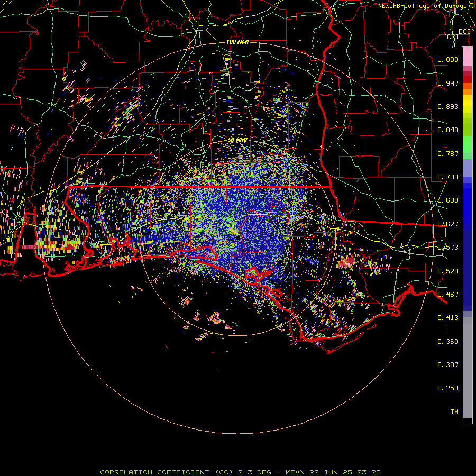Select the 1.000 value on the color scale

(x=448, y=59)
